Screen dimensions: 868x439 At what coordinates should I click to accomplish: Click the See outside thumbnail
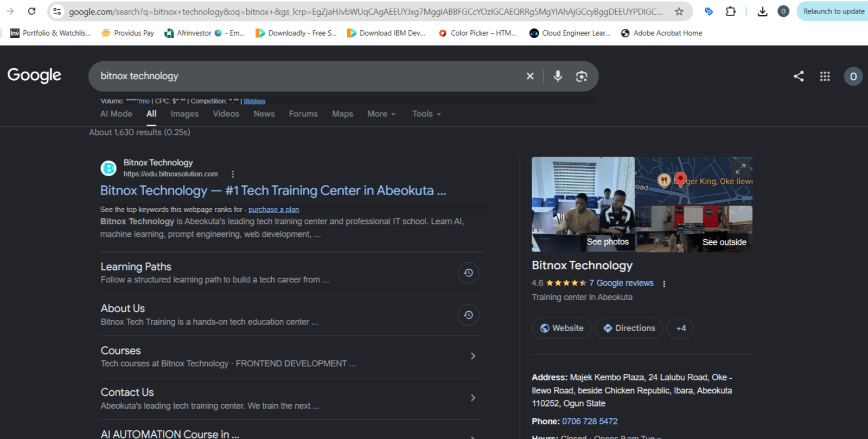(694, 229)
